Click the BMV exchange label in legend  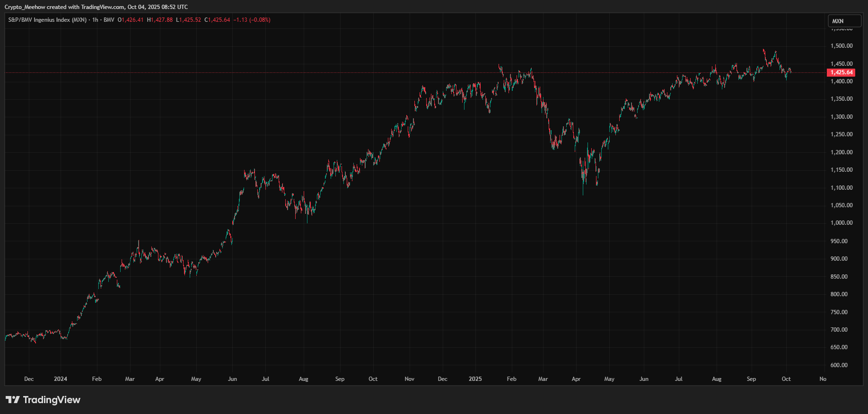click(109, 20)
